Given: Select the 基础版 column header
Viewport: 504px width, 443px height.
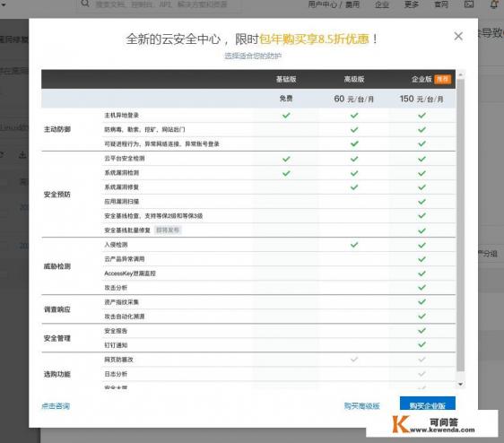Looking at the screenshot, I should pyautogui.click(x=286, y=79).
